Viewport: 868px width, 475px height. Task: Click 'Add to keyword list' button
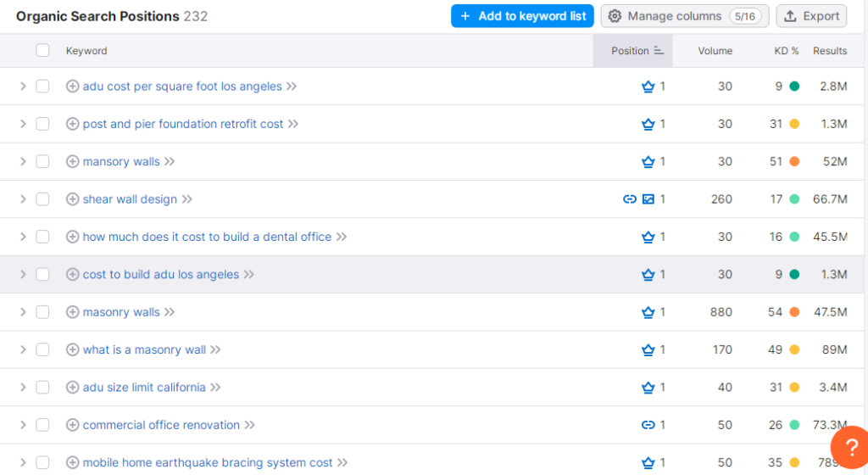tap(522, 16)
